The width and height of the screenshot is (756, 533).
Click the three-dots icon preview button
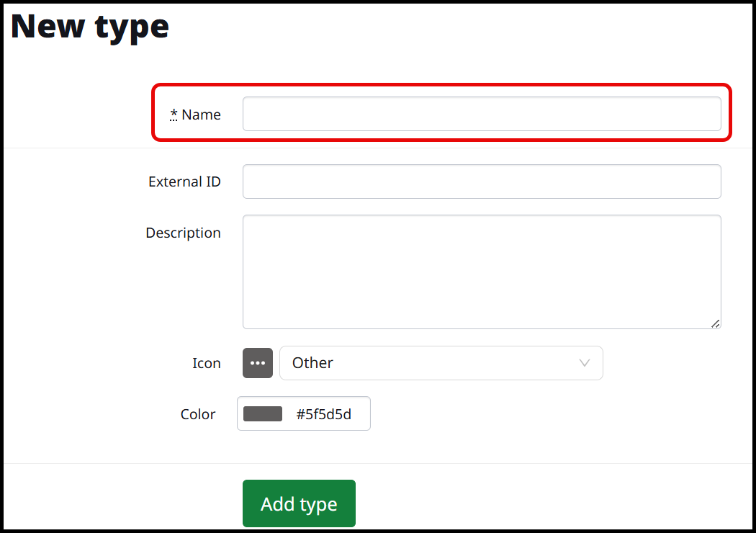click(x=258, y=363)
